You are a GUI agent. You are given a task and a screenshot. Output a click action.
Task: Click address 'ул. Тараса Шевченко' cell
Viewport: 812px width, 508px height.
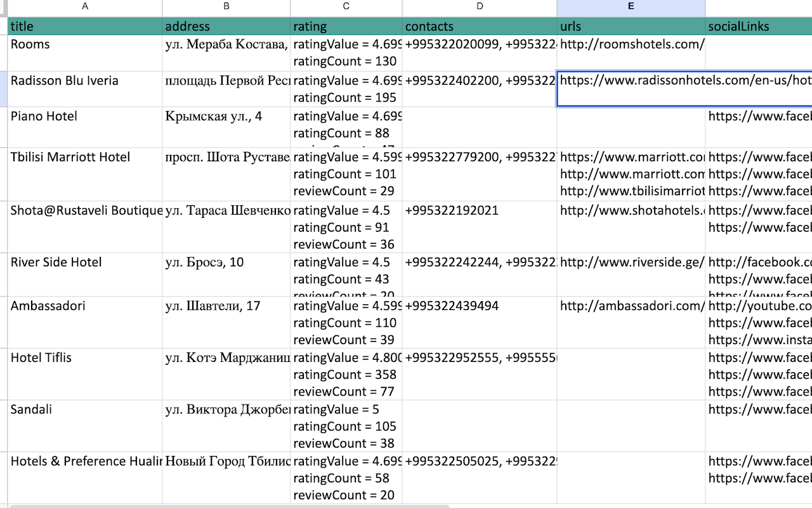click(226, 227)
